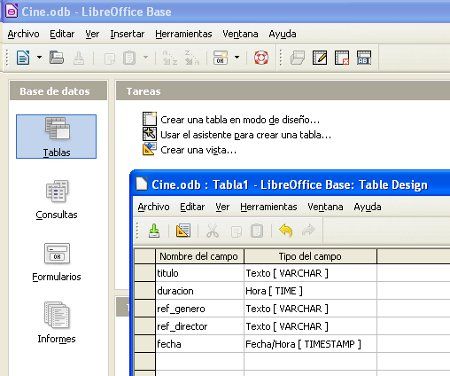Click the Save icon in Table Design toolbar
Image resolution: width=450 pixels, height=376 pixels.
pyautogui.click(x=154, y=231)
